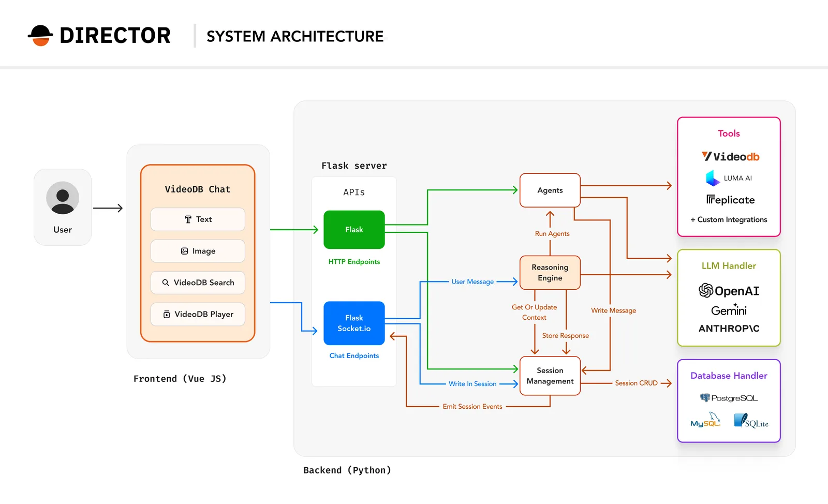Viewport: 828px width, 504px height.
Task: Click the 'SYSTEM ARCHITECTURE' heading
Action: pyautogui.click(x=295, y=36)
